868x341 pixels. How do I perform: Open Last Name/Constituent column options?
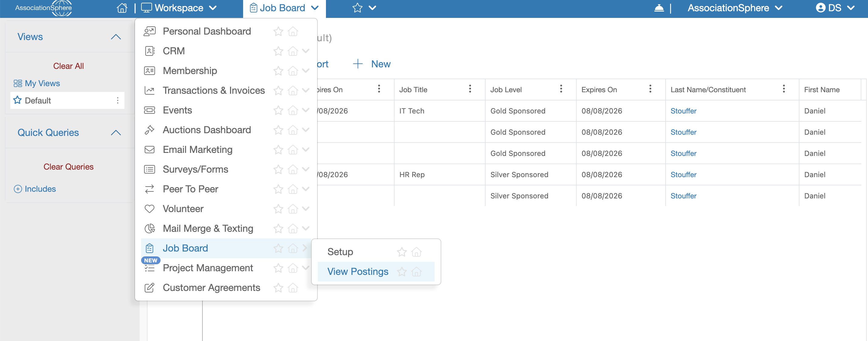click(x=783, y=89)
